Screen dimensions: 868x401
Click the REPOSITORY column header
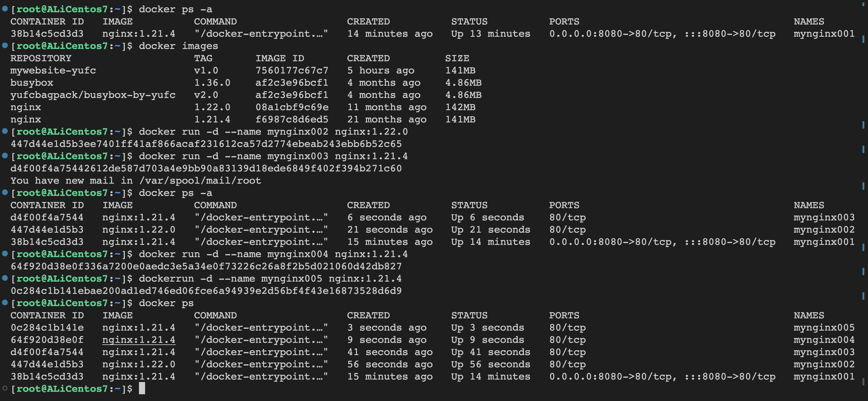click(x=41, y=58)
